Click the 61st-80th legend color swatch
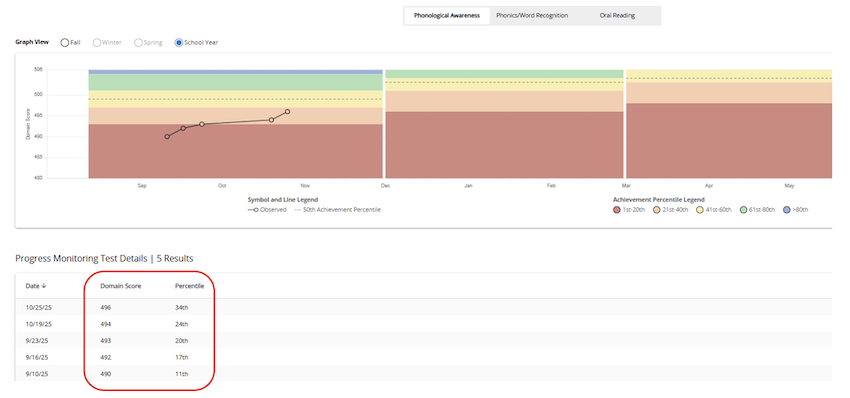Image resolution: width=850 pixels, height=398 pixels. point(745,210)
